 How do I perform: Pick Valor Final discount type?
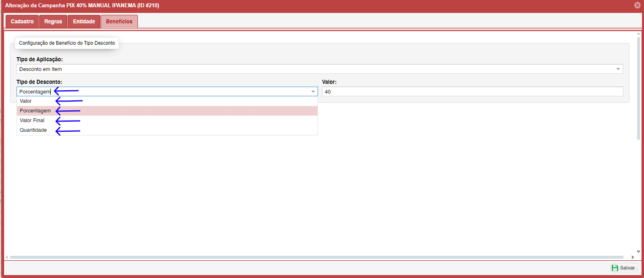tap(32, 120)
